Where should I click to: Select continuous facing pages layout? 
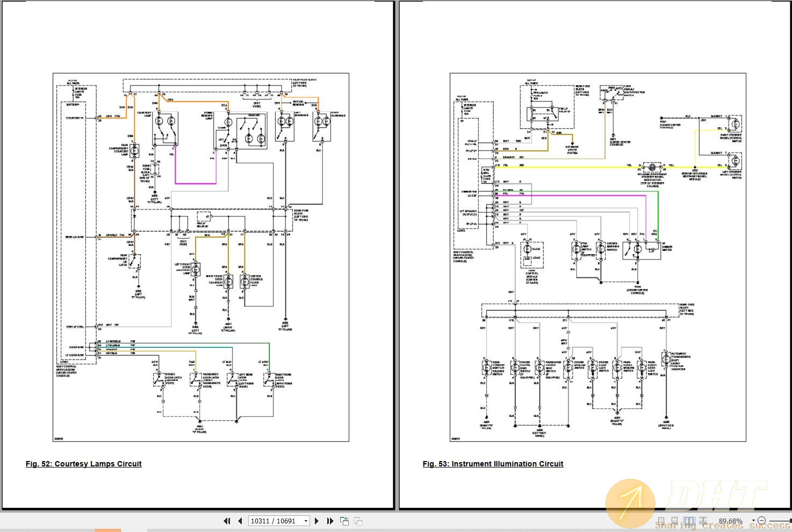(x=703, y=521)
